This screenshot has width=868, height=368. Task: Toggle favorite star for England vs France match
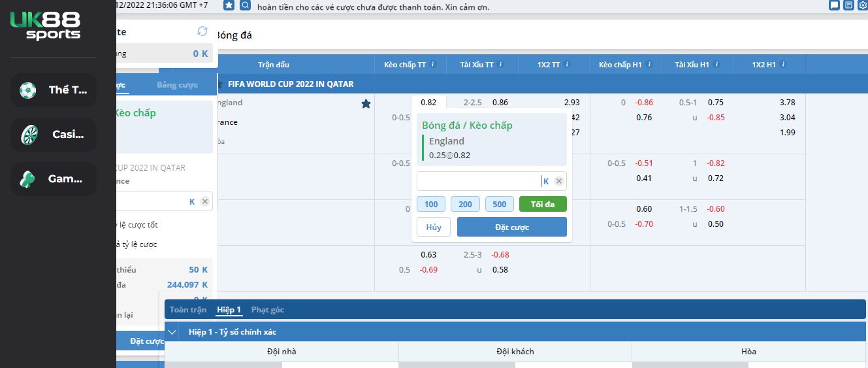click(366, 103)
